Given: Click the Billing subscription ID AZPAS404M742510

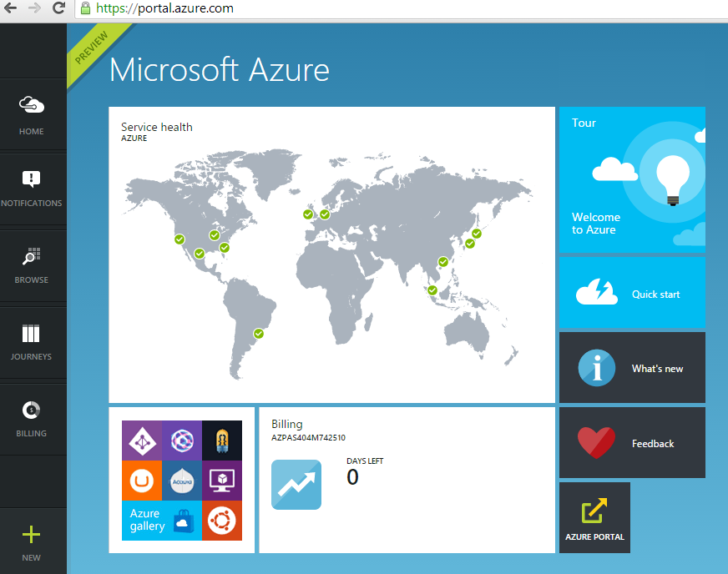Looking at the screenshot, I should pos(308,437).
